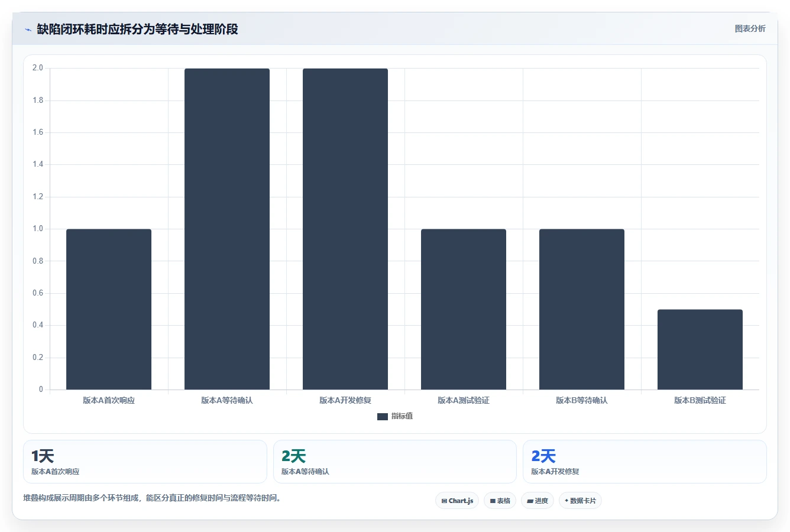Click the 版本B等待确认 bar in the chart
Screen dimensions: 790x532
tap(582, 309)
